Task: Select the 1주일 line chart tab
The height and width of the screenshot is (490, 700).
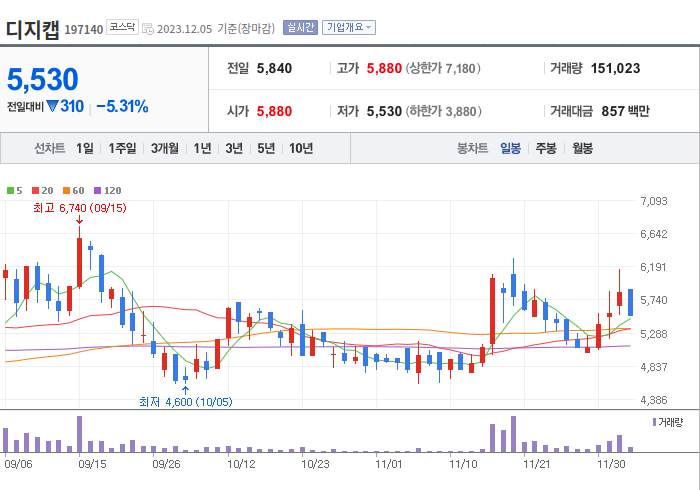Action: tap(122, 148)
